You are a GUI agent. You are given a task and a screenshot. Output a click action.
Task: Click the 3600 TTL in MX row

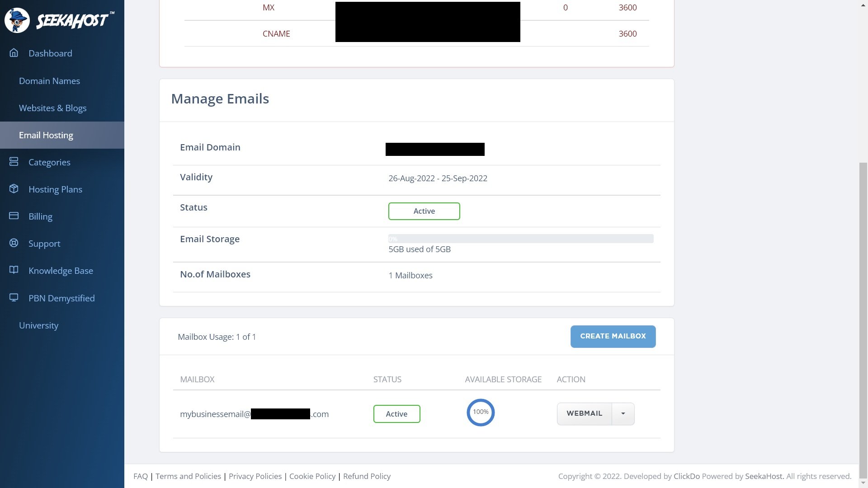[627, 8]
